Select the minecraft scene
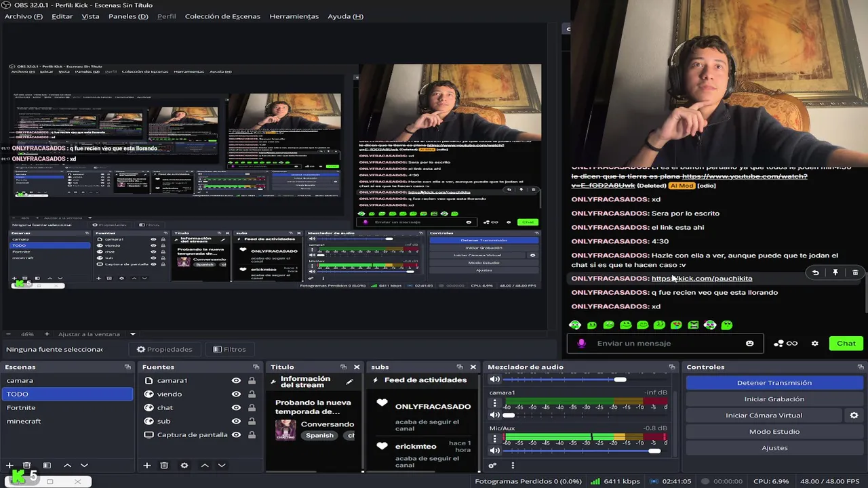The width and height of the screenshot is (868, 488). (x=67, y=421)
